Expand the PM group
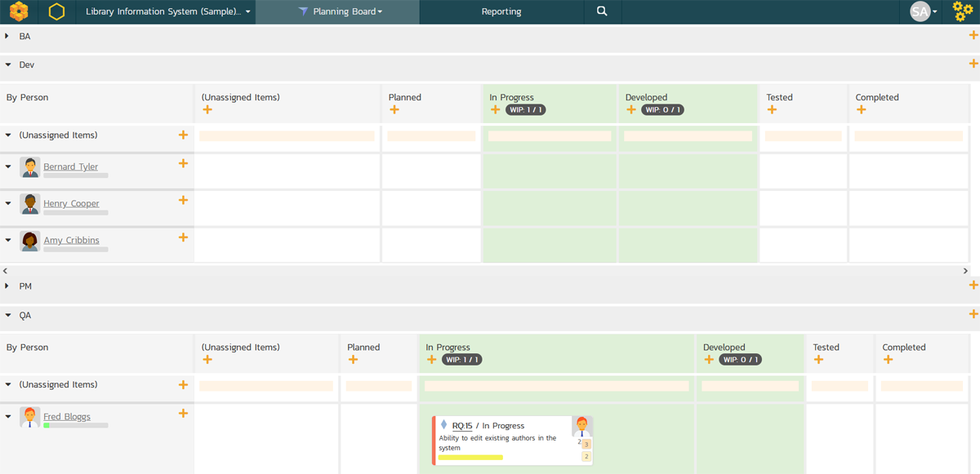 coord(7,286)
